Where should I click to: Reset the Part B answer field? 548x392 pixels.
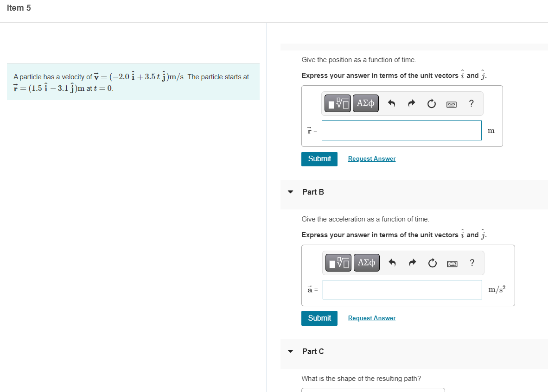(432, 263)
